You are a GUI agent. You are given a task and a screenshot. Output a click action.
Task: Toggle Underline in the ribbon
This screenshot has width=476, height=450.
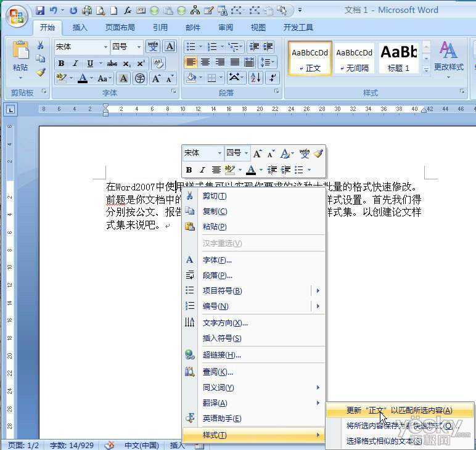pyautogui.click(x=90, y=63)
